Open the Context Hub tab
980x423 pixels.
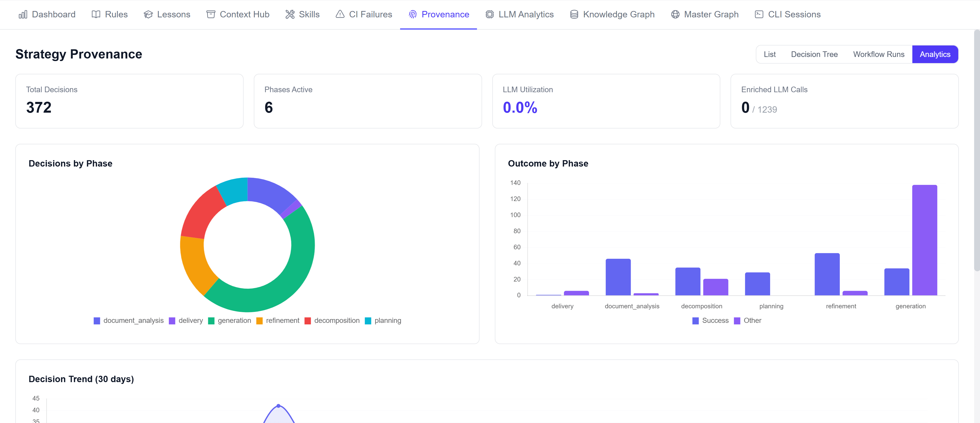(x=238, y=15)
